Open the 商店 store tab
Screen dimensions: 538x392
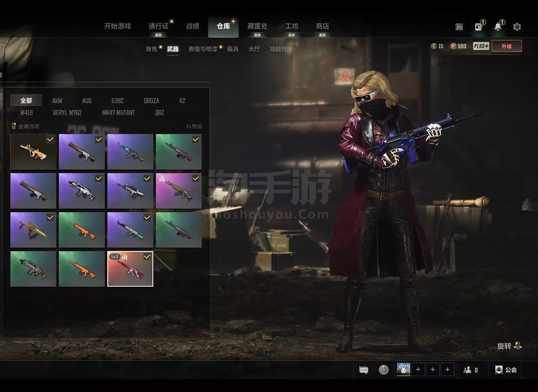322,26
